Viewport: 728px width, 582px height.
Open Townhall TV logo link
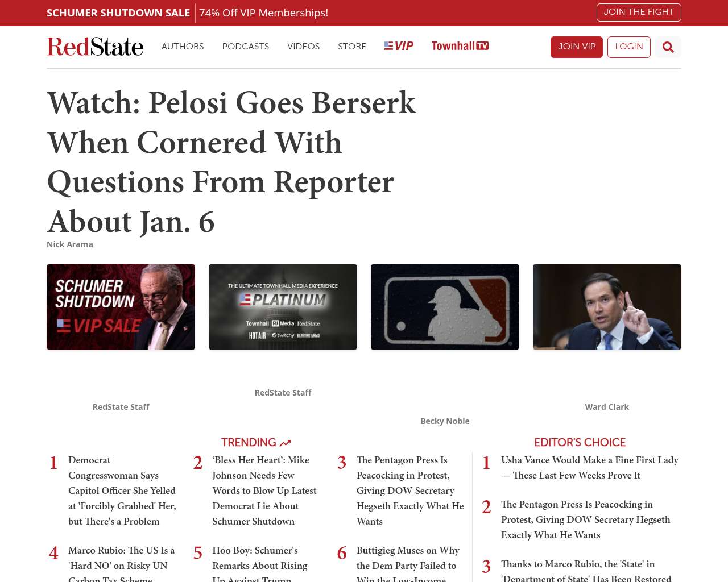click(x=460, y=46)
